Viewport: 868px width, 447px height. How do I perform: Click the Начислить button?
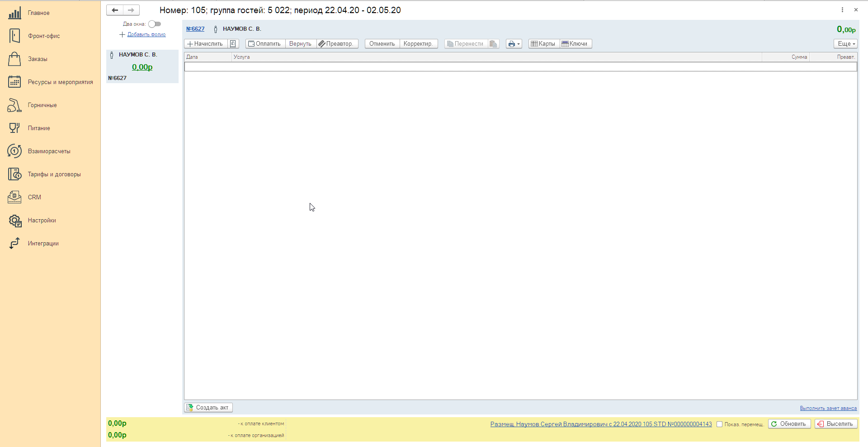206,44
